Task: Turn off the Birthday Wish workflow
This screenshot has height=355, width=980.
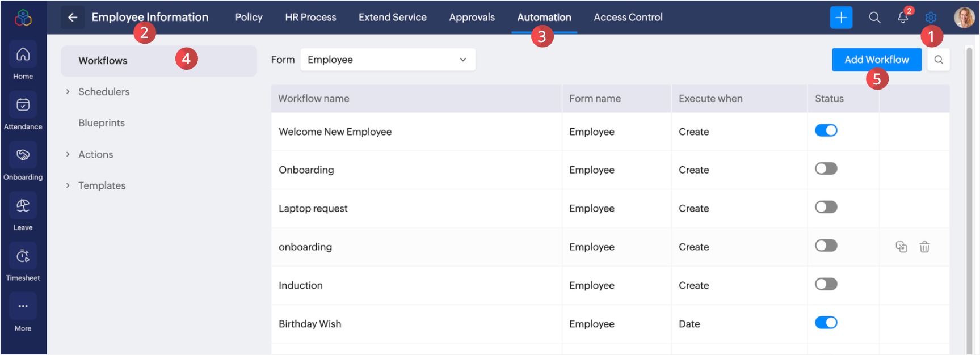Action: 826,323
